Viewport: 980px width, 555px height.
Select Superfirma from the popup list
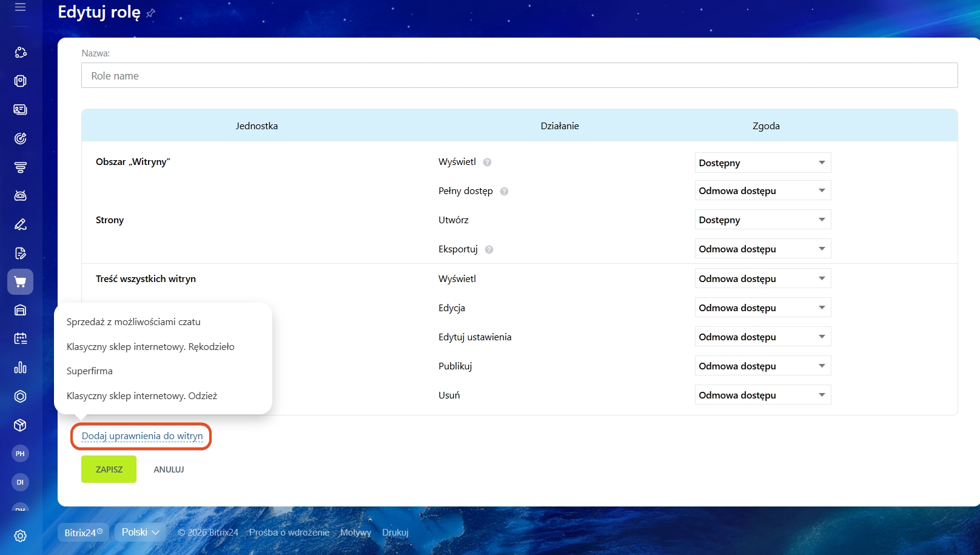90,371
